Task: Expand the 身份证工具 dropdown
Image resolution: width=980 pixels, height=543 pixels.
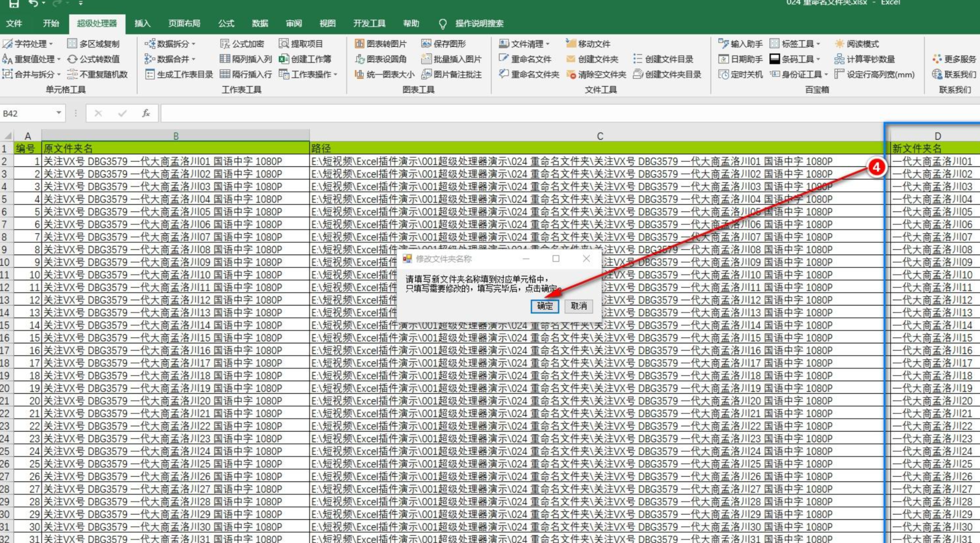Action: coord(826,75)
